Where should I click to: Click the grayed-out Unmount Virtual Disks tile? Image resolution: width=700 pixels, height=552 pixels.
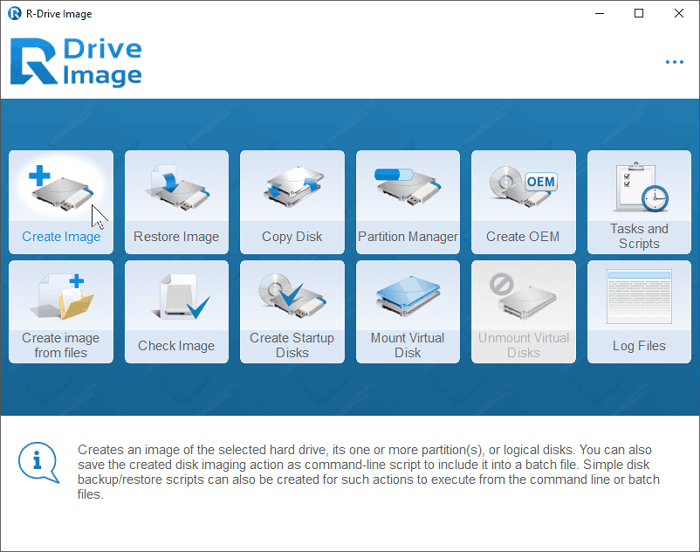tap(523, 310)
